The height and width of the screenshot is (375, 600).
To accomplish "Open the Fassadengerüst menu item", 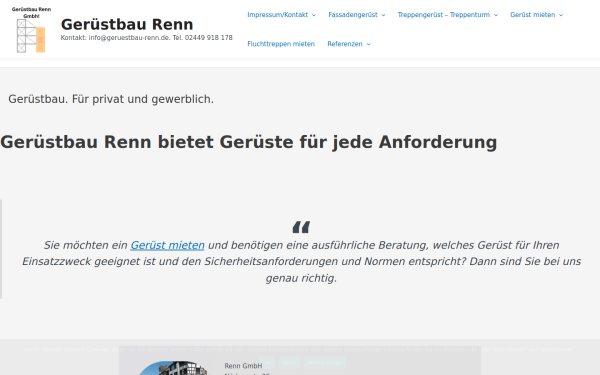I will tap(353, 15).
